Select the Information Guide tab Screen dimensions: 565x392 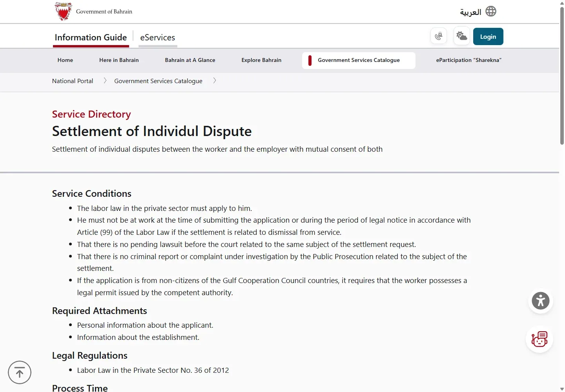click(91, 38)
